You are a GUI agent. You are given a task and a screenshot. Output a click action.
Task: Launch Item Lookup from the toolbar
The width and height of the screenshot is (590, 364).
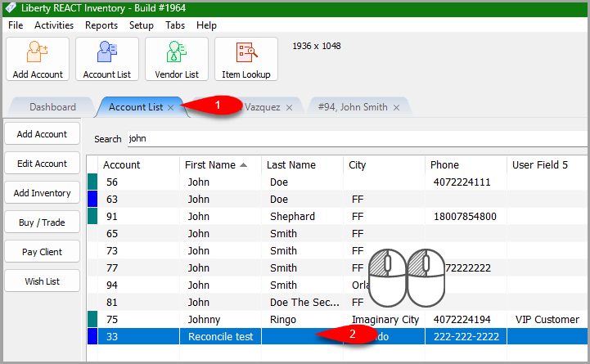246,59
